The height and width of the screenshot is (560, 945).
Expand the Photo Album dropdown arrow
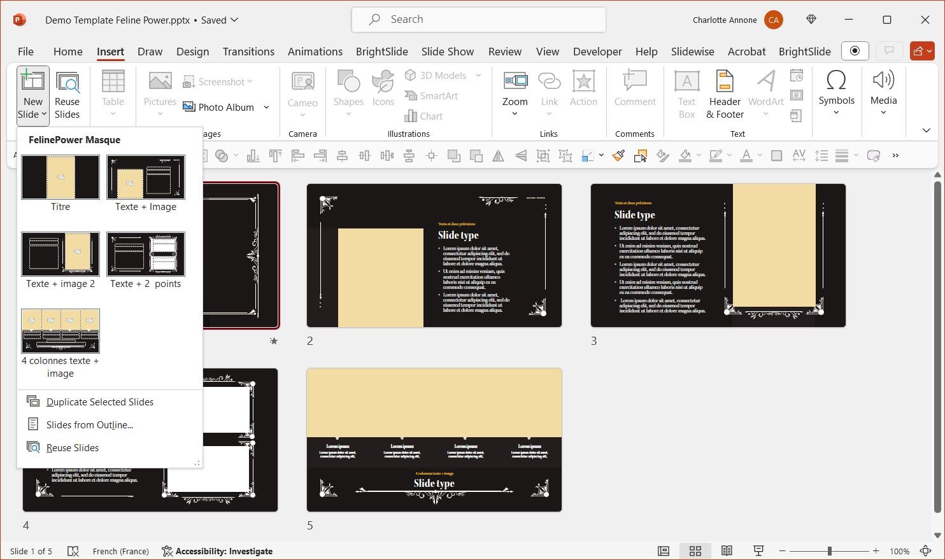pyautogui.click(x=266, y=107)
